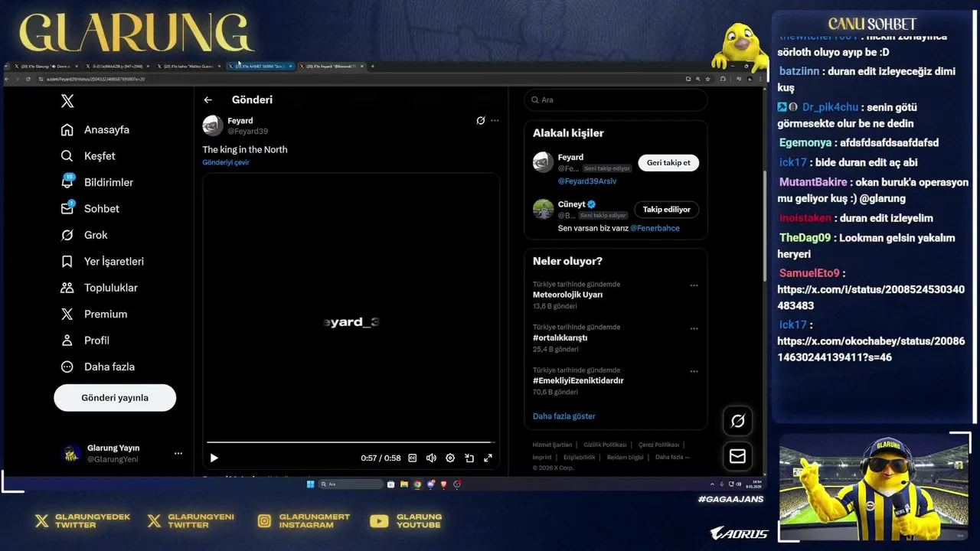The image size is (980, 551).
Task: Click the Grok icon on Feyard's post
Action: pos(480,120)
